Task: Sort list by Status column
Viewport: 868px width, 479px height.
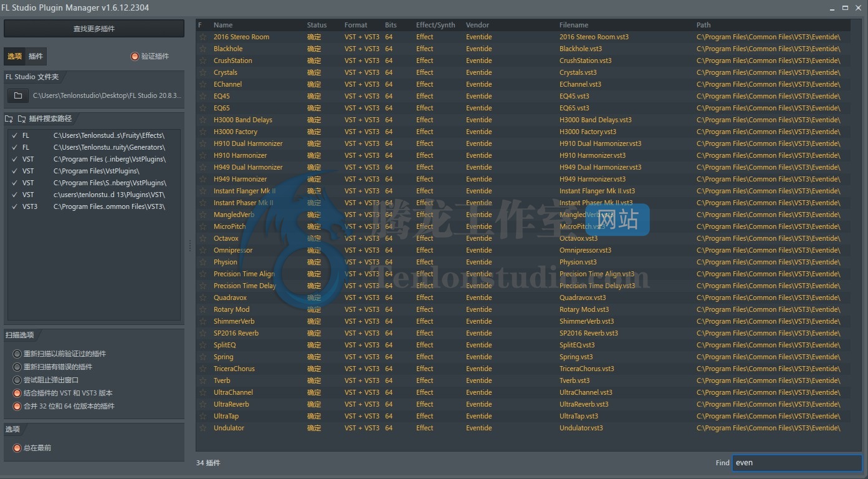Action: [x=317, y=25]
